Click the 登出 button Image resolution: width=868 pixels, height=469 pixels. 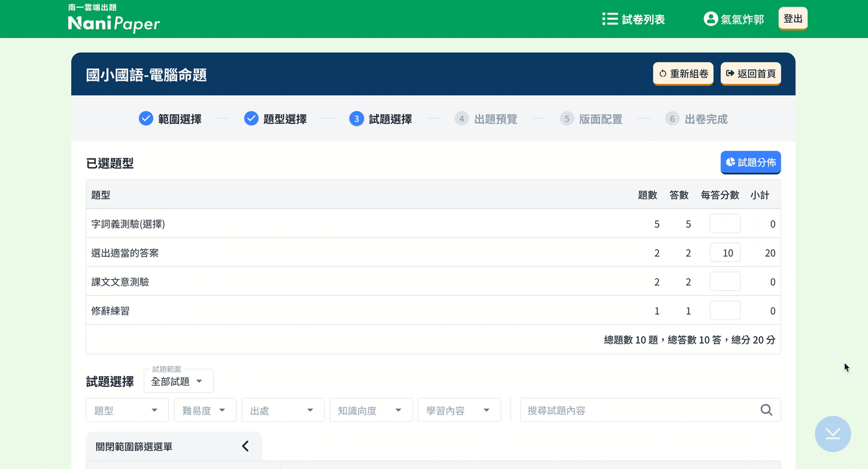(793, 19)
